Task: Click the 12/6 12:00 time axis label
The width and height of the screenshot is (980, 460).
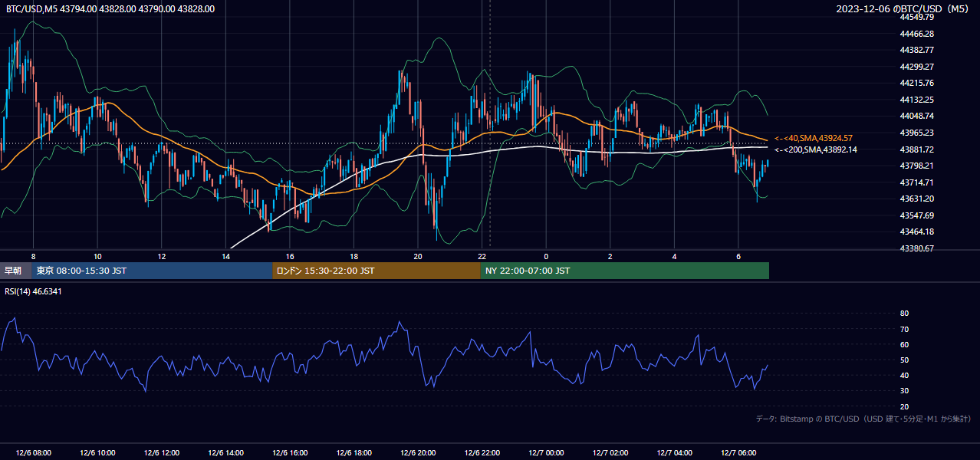Action: (161, 453)
